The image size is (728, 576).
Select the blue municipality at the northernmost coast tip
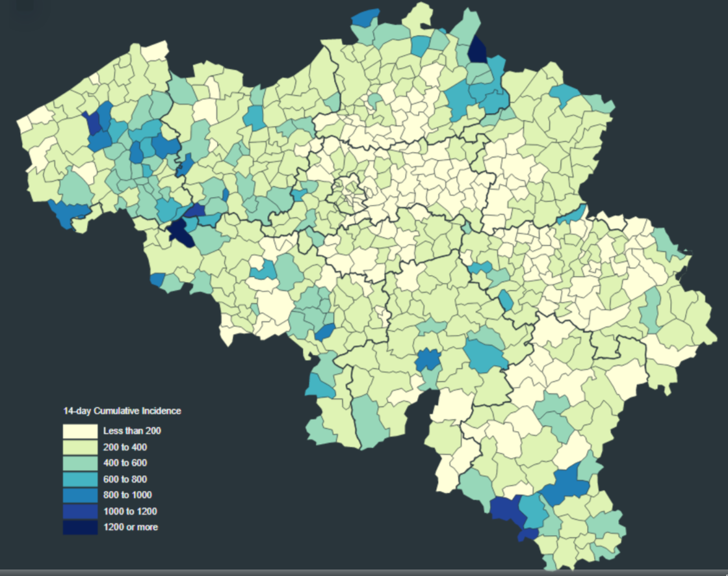tap(366, 18)
